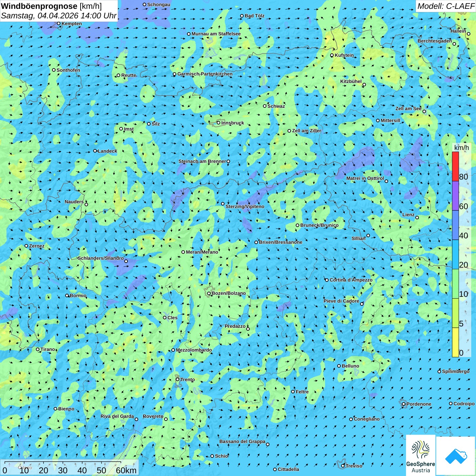Click the yellow 0–5 legend color

(455, 342)
